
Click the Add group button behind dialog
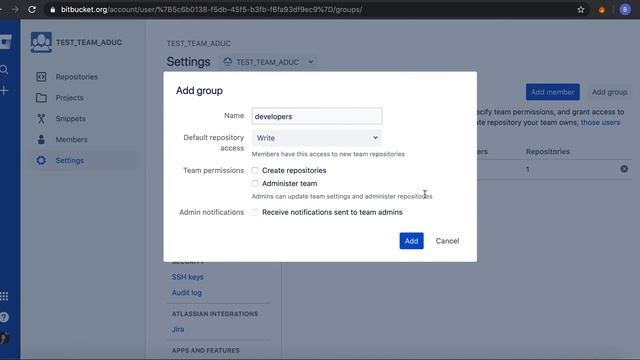[x=609, y=92]
